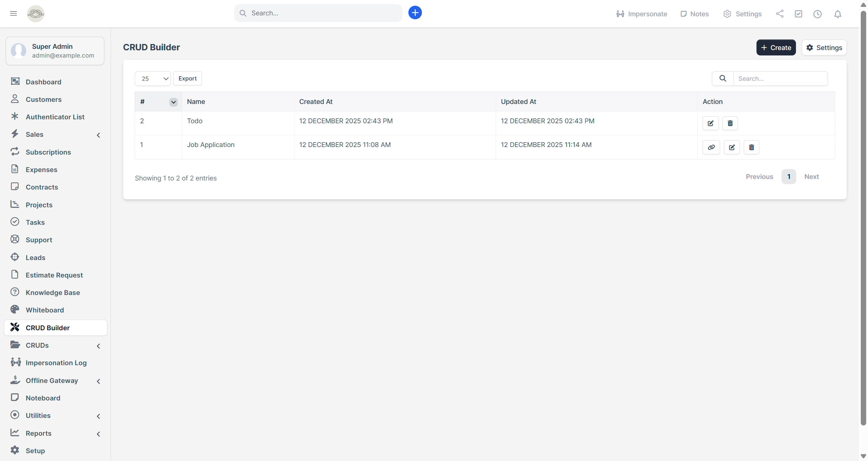Open the share icon in top bar

click(779, 14)
